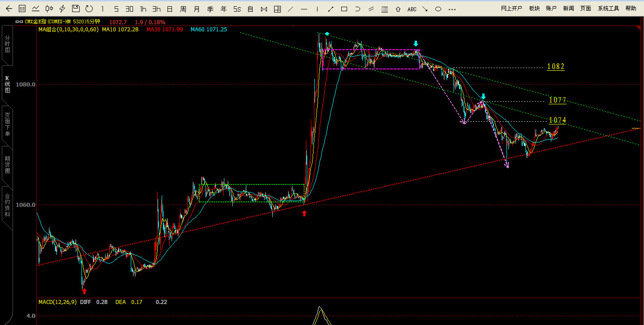Select the up arrow marker tool
Viewport: 644px width, 325px height.
398,9
